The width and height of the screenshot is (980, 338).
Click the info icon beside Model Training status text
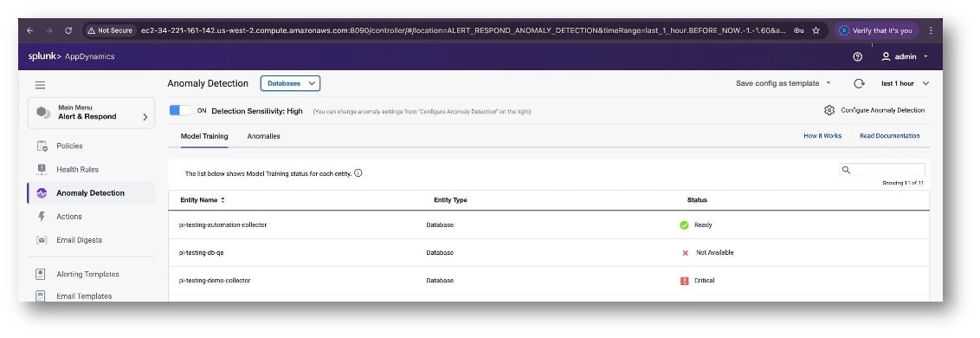[x=358, y=172]
